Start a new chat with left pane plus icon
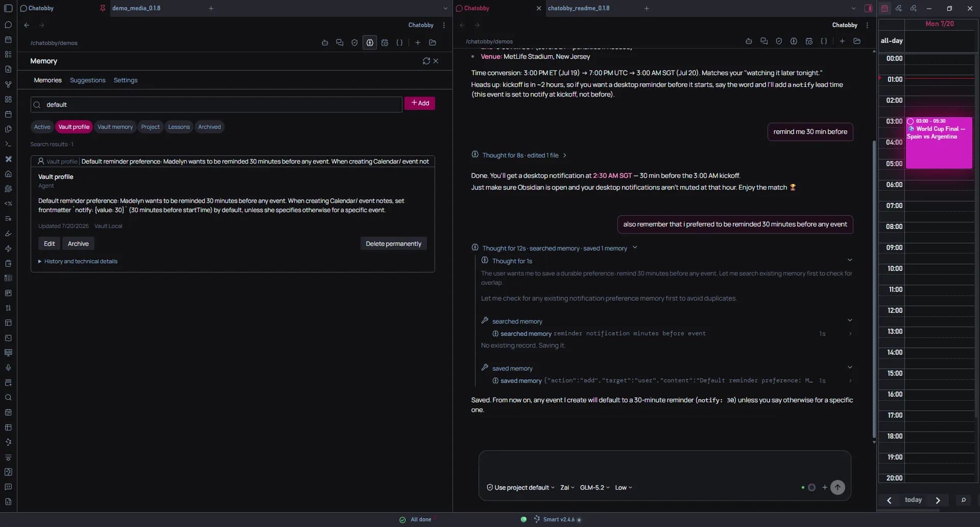Screen dimensions: 980x527 (418, 43)
